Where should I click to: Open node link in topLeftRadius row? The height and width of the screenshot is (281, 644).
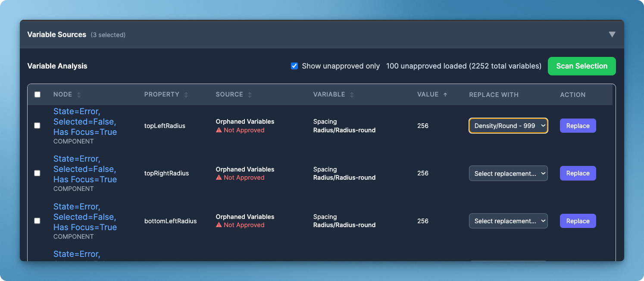coord(85,122)
